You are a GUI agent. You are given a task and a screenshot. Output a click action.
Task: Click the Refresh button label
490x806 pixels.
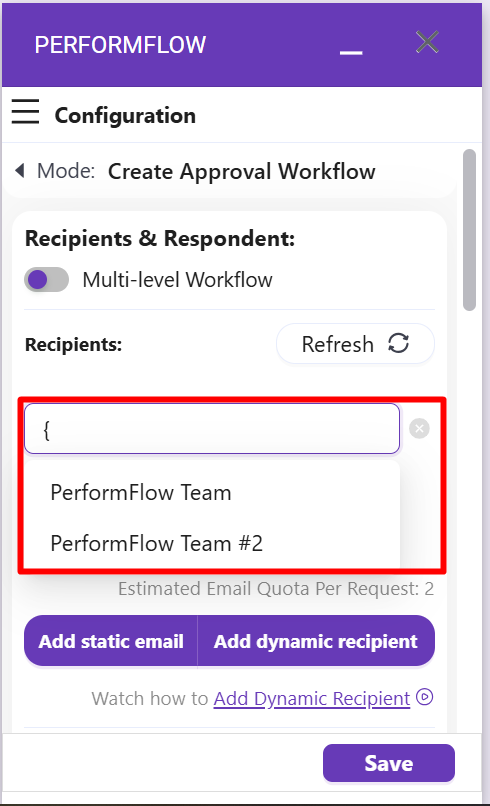(337, 344)
